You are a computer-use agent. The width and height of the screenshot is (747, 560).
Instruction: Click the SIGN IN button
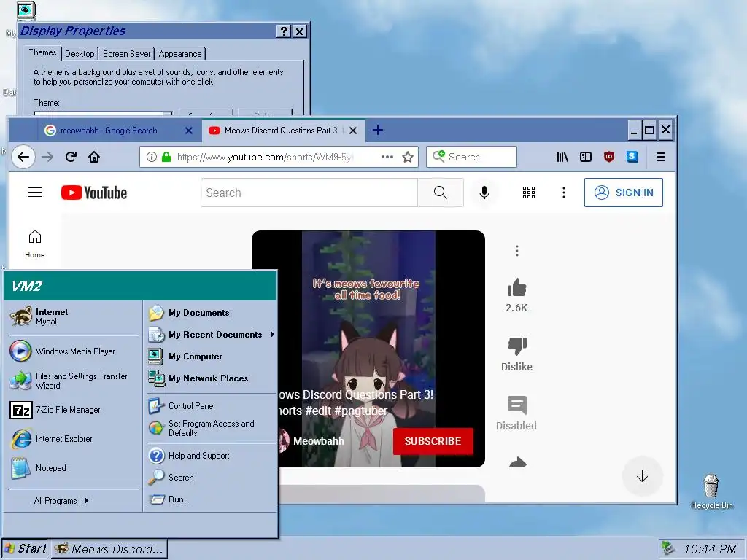pyautogui.click(x=624, y=192)
